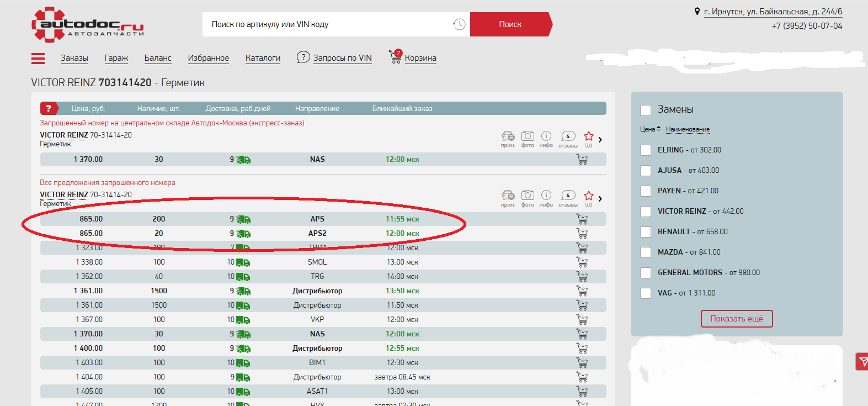The height and width of the screenshot is (406, 868).
Task: Click the Цена, руб. column header
Action: point(88,109)
